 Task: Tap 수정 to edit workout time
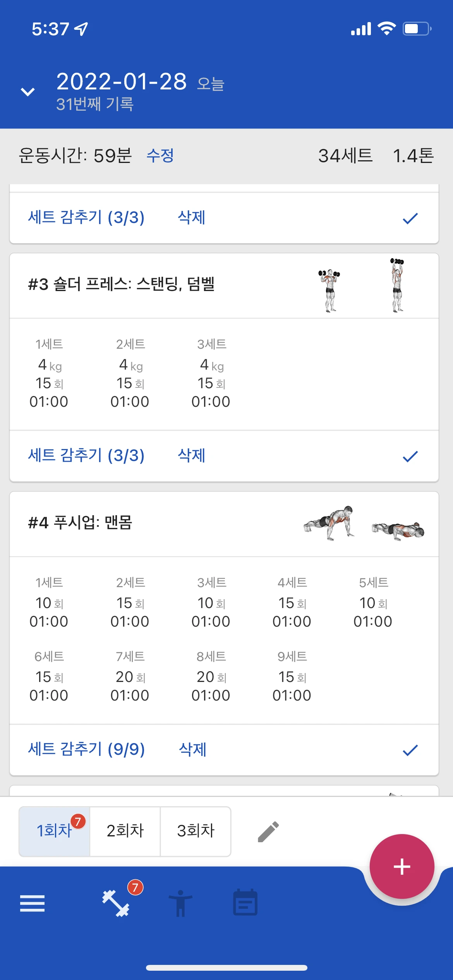click(160, 156)
